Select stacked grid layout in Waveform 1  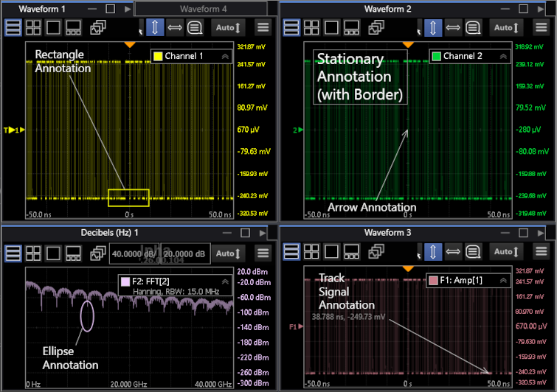pyautogui.click(x=13, y=27)
